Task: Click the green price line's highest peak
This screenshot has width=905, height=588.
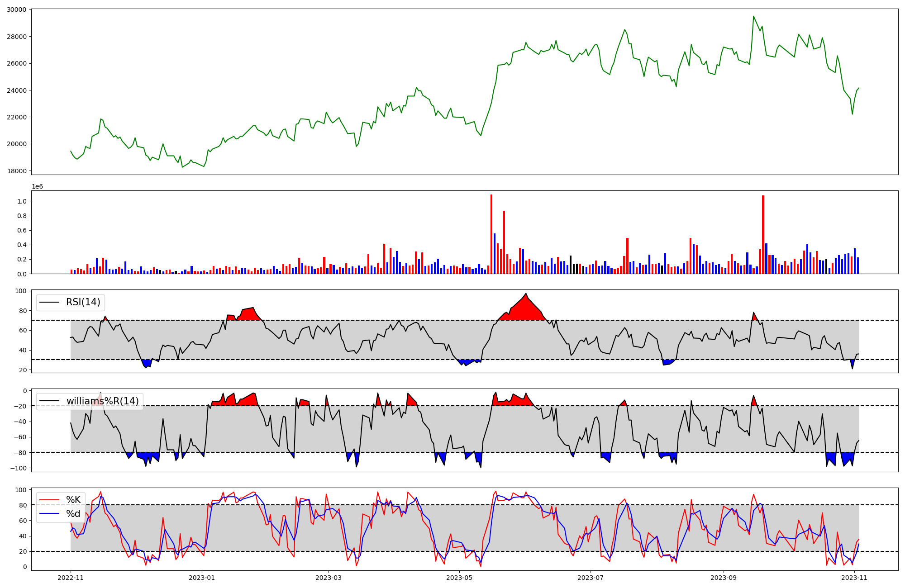Action: click(x=753, y=17)
